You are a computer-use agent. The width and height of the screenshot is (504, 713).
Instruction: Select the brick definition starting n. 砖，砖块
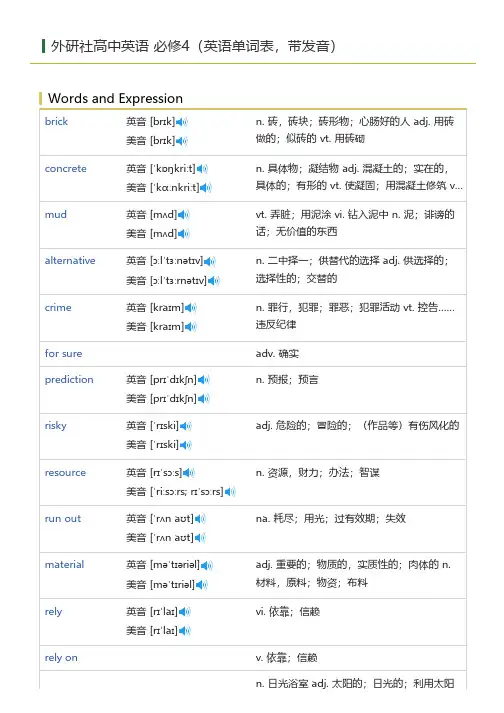click(x=355, y=130)
